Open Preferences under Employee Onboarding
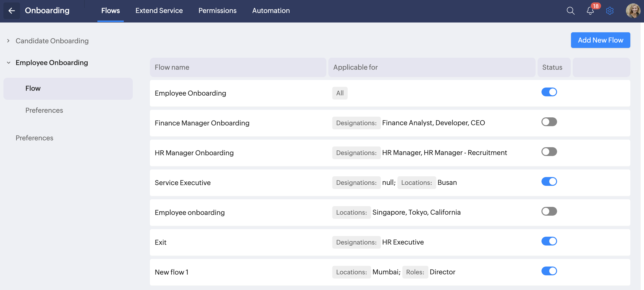Image resolution: width=644 pixels, height=290 pixels. 44,110
